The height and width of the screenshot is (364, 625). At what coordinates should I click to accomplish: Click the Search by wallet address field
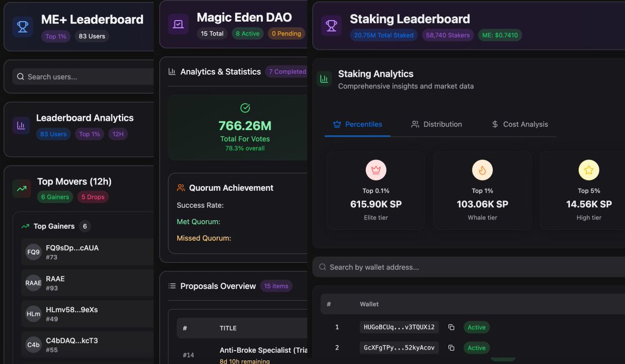click(469, 267)
